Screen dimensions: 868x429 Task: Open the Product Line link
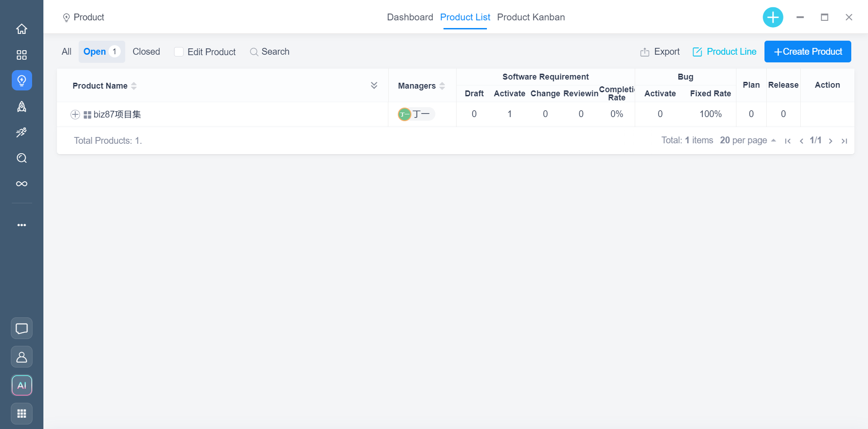[x=724, y=52]
